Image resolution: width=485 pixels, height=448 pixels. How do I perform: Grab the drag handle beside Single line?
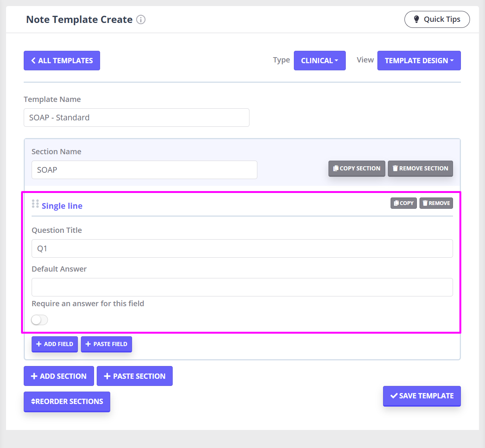tap(35, 203)
